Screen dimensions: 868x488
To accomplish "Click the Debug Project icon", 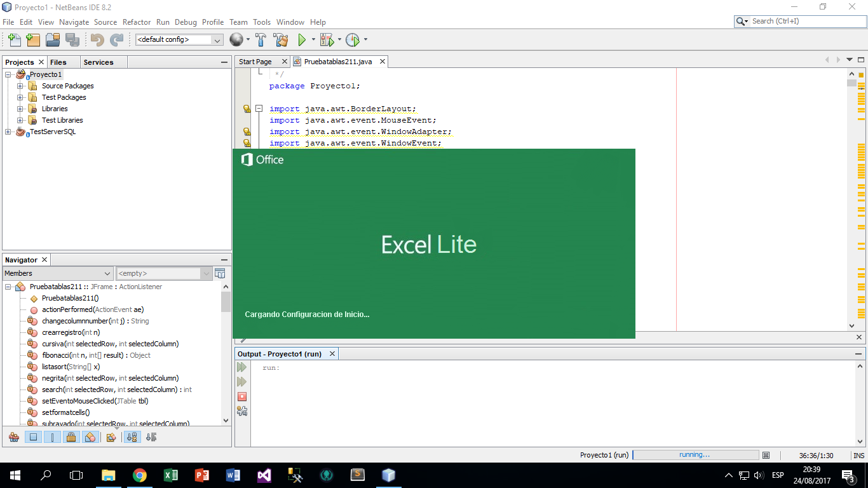I will (x=327, y=40).
